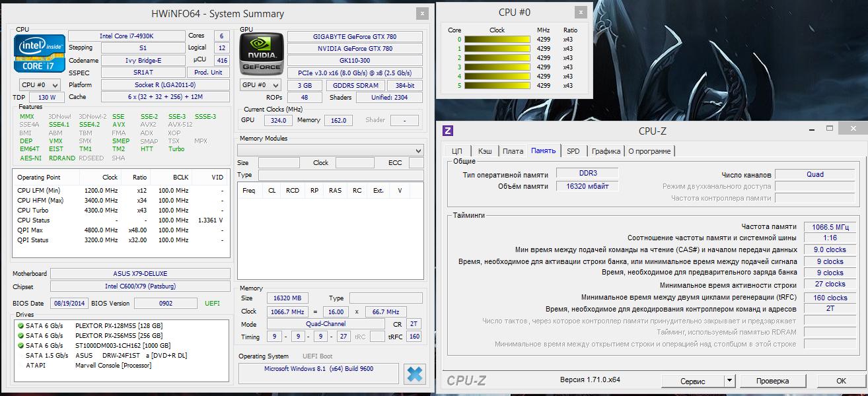Click GPU clock 324.0 value

click(x=278, y=121)
